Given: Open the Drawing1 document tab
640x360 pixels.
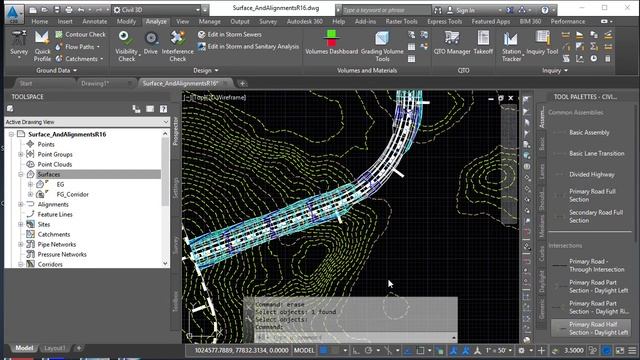Looking at the screenshot, I should (x=95, y=83).
